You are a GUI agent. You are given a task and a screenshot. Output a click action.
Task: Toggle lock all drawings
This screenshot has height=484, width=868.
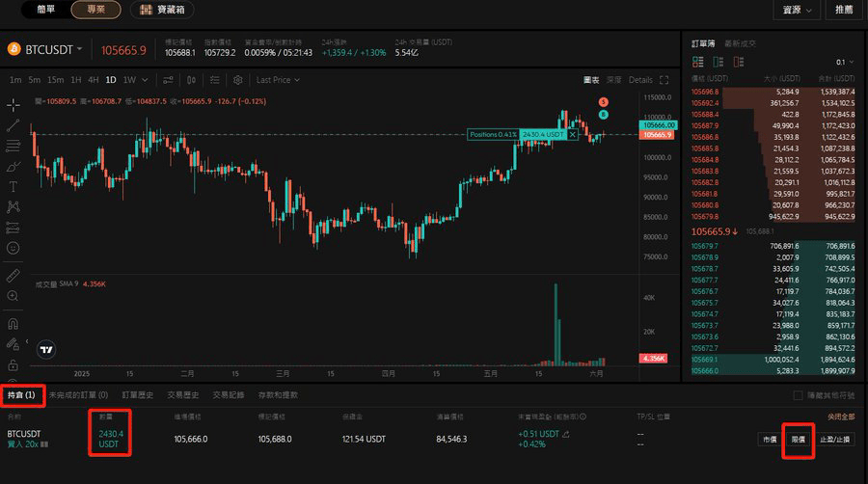(14, 365)
